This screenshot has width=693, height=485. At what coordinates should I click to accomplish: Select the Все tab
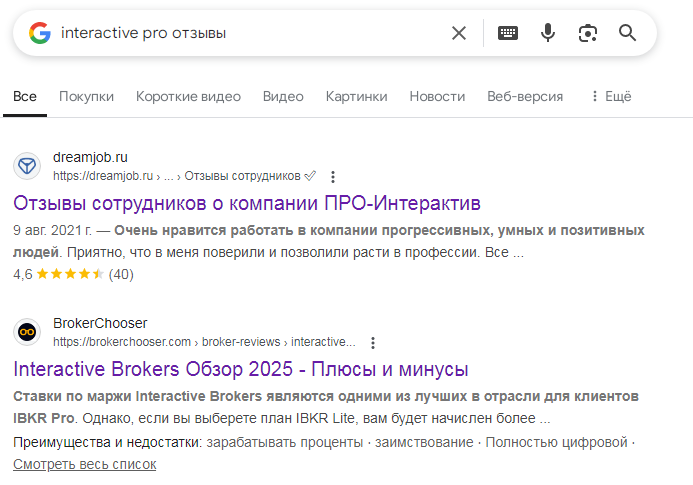point(25,96)
